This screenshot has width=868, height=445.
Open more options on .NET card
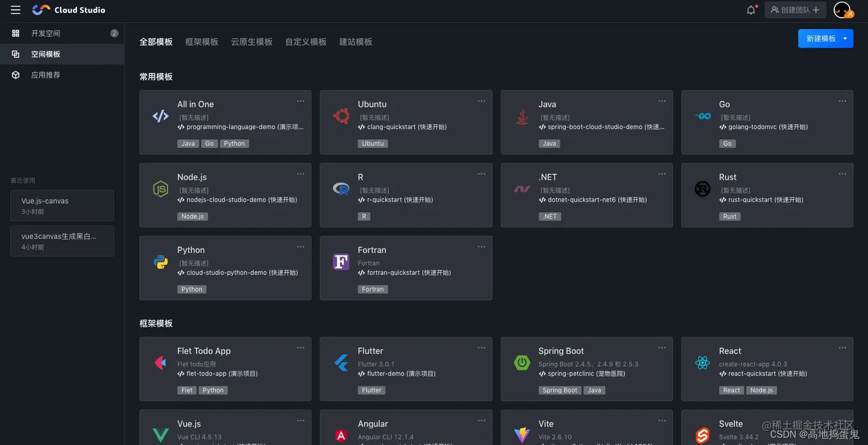pos(662,174)
